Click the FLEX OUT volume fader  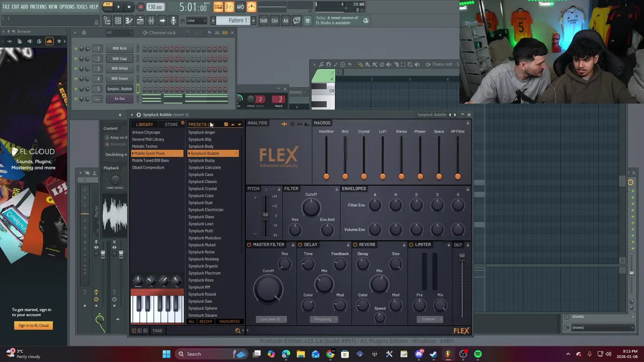click(462, 286)
